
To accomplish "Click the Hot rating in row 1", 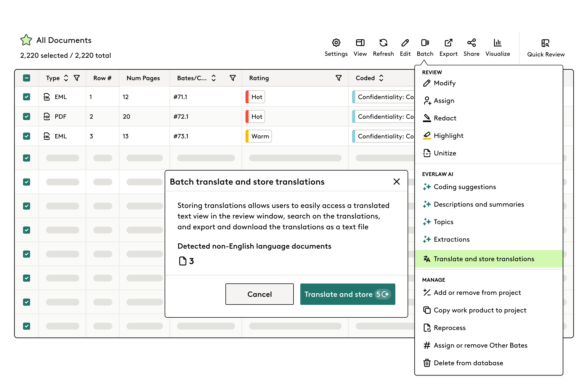I will (x=255, y=97).
